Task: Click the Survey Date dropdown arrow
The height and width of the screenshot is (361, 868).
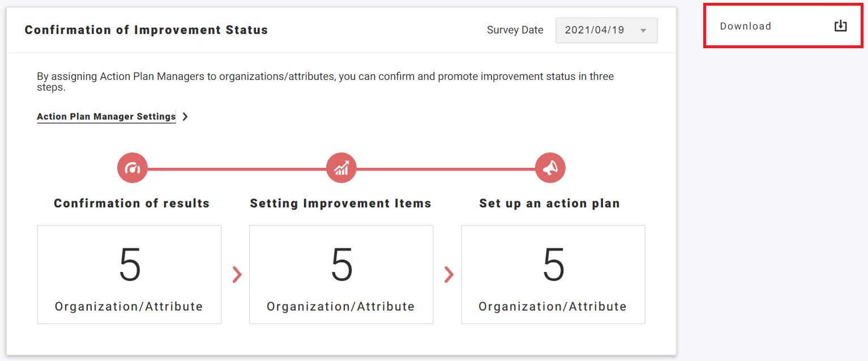Action: [643, 31]
